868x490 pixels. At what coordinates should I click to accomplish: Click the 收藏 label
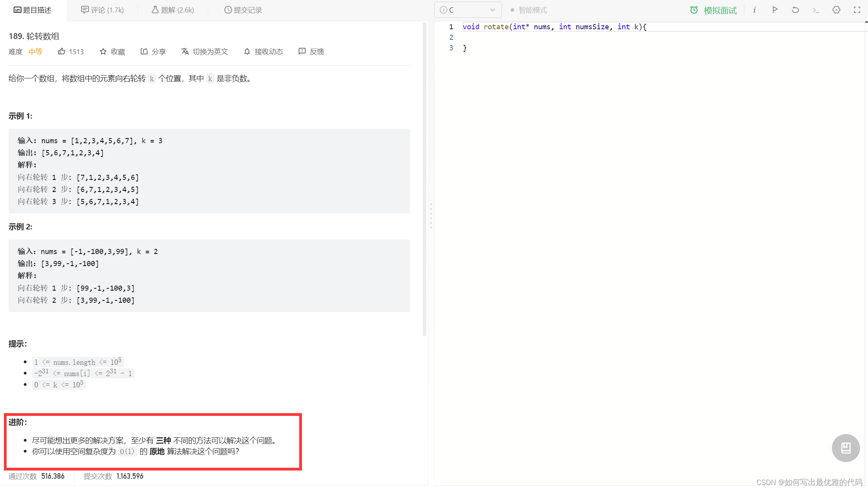pos(118,51)
